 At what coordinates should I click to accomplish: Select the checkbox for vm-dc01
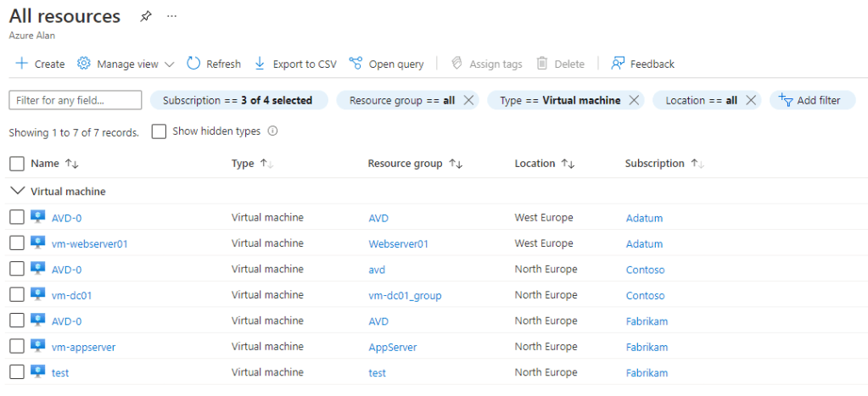17,295
